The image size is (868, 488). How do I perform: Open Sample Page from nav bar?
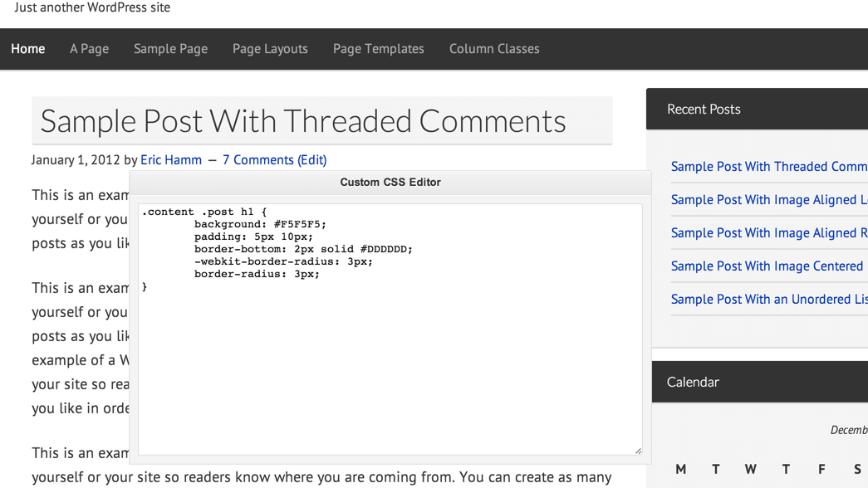click(x=170, y=49)
